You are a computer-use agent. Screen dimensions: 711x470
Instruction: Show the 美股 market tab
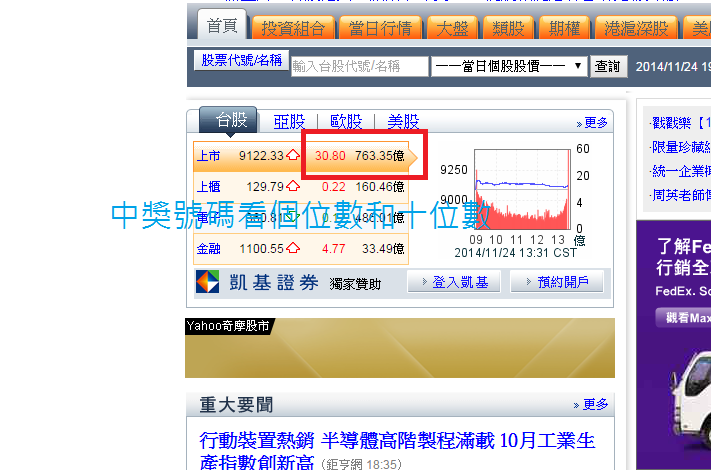(403, 122)
